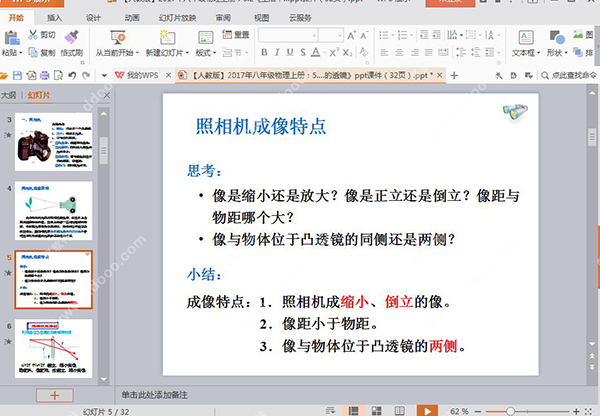Toggle Italic formatting
The height and width of the screenshot is (416, 600).
pos(277,52)
